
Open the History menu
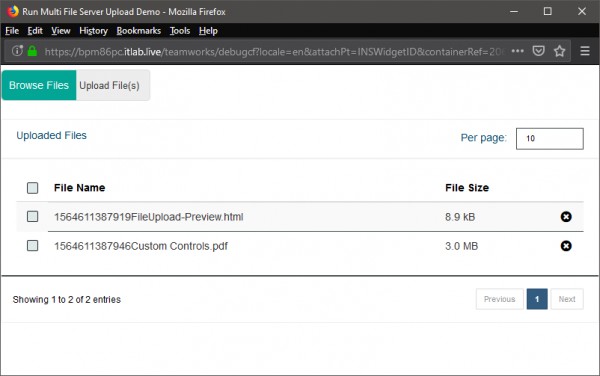tap(93, 31)
